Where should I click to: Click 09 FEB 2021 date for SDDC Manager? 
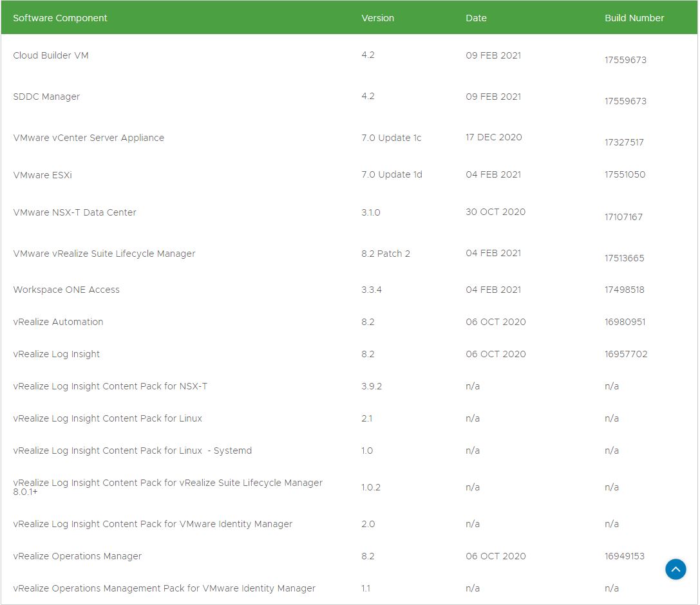[x=493, y=97]
